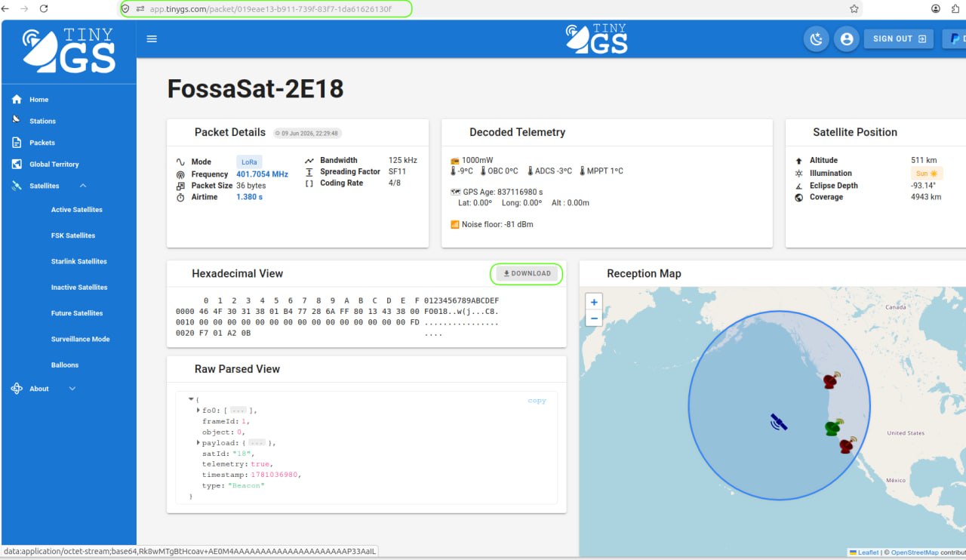Click the SIGN OUT button
Image resolution: width=966 pixels, height=560 pixels.
tap(899, 38)
